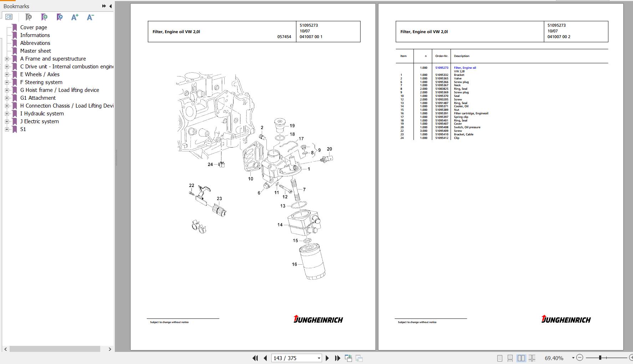The height and width of the screenshot is (364, 633).
Task: Click the zoom out minus button
Action: tap(580, 358)
